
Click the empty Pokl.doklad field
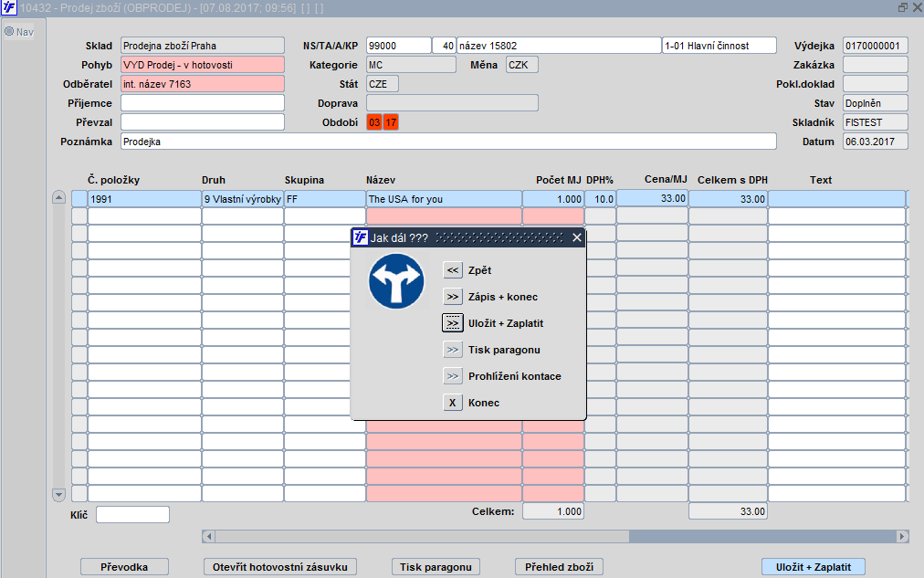(875, 84)
